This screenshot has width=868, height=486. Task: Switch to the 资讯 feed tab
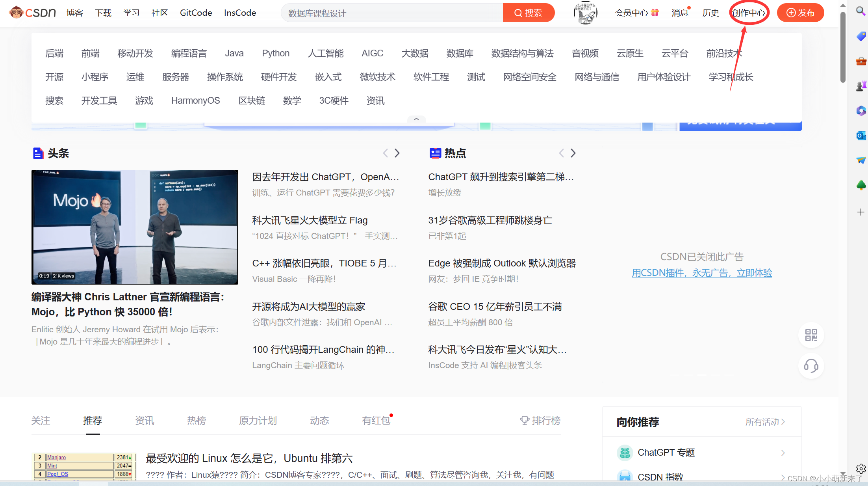[145, 421]
